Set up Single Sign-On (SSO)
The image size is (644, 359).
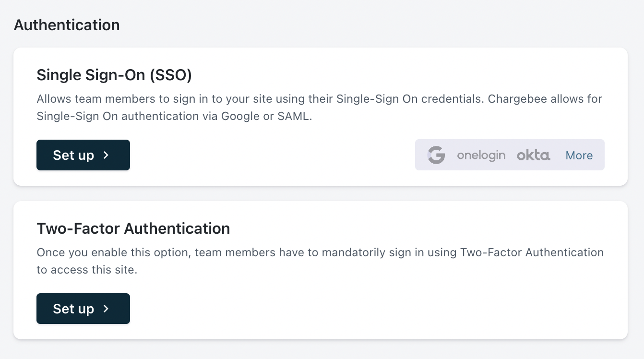click(83, 155)
